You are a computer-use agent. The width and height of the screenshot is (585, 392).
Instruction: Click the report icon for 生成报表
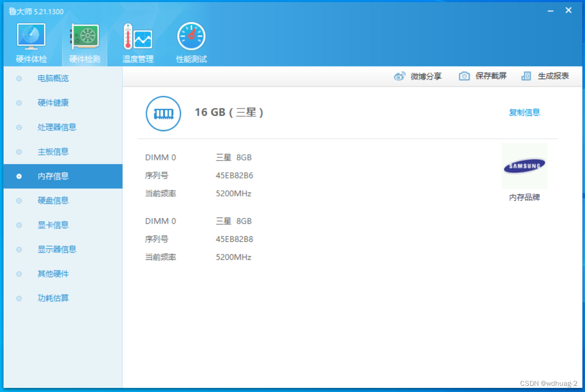[x=526, y=76]
